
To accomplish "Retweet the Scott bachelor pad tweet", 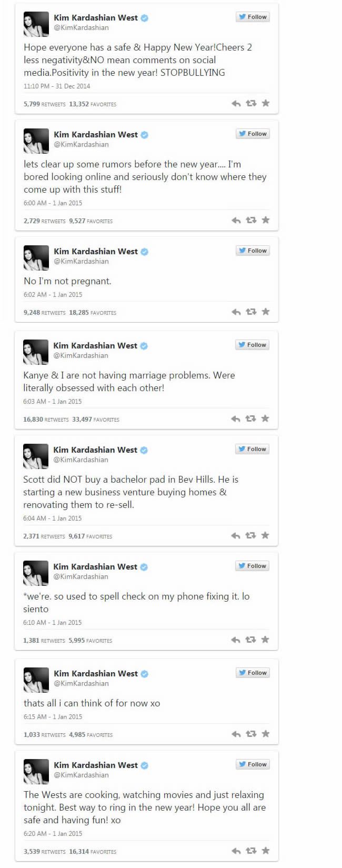I will [250, 535].
